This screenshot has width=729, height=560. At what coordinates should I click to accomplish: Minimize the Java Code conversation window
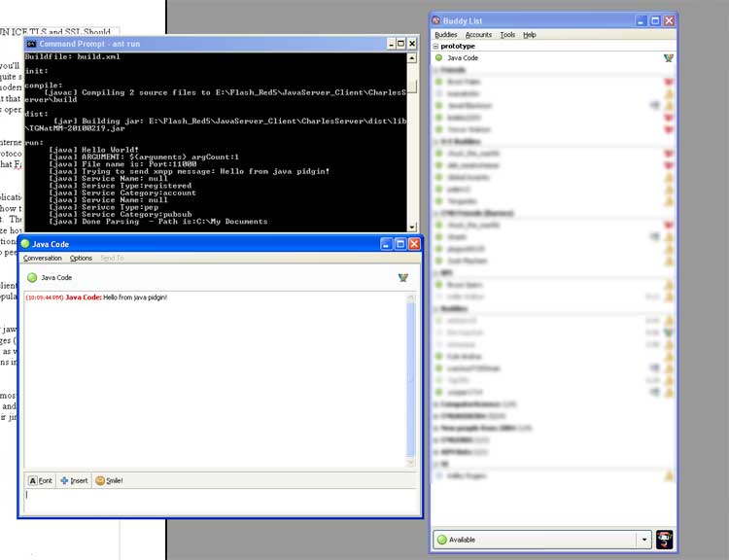click(386, 244)
